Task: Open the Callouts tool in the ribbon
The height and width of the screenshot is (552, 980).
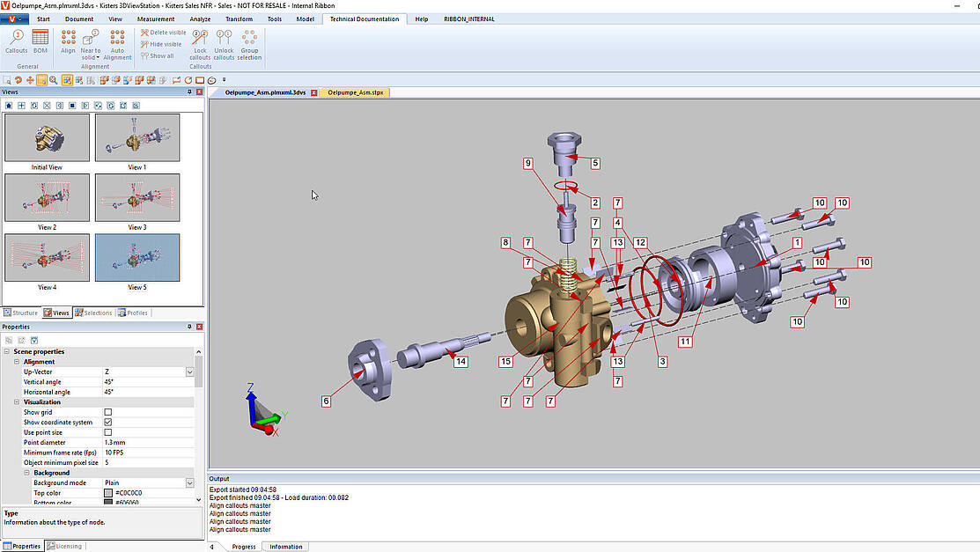Action: tap(16, 41)
